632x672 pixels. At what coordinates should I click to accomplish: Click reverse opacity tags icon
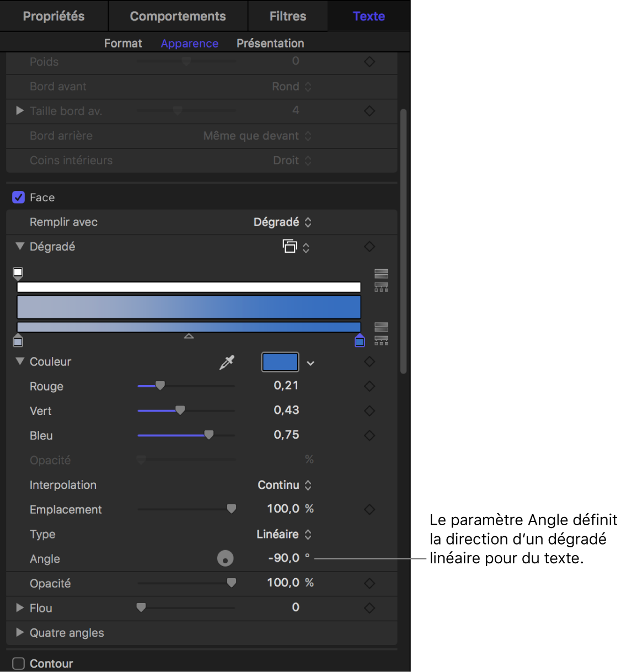382,274
